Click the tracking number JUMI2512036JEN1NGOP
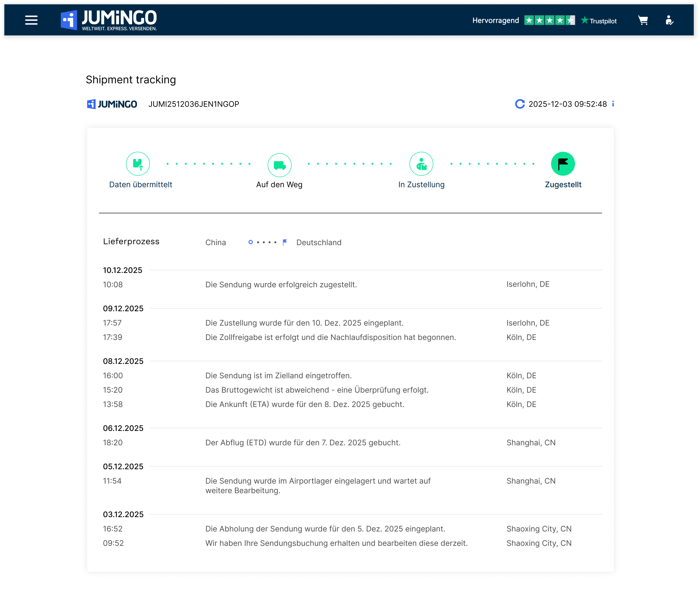The height and width of the screenshot is (610, 700). 194,104
